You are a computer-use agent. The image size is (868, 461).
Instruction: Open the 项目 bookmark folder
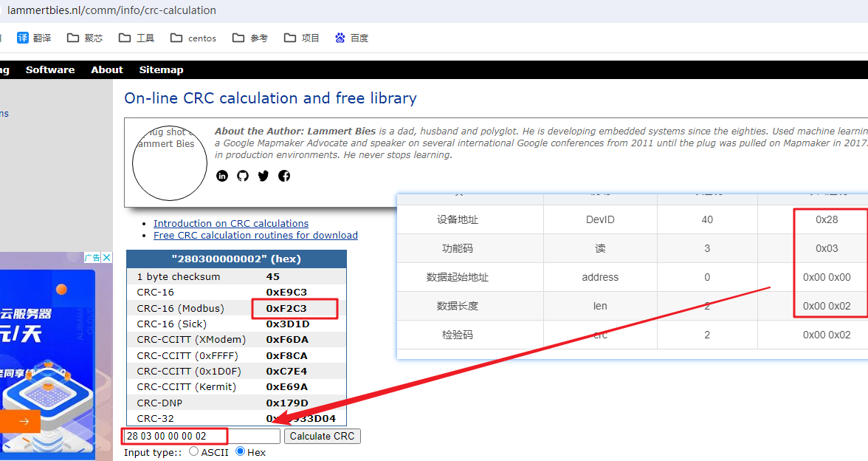pyautogui.click(x=302, y=38)
